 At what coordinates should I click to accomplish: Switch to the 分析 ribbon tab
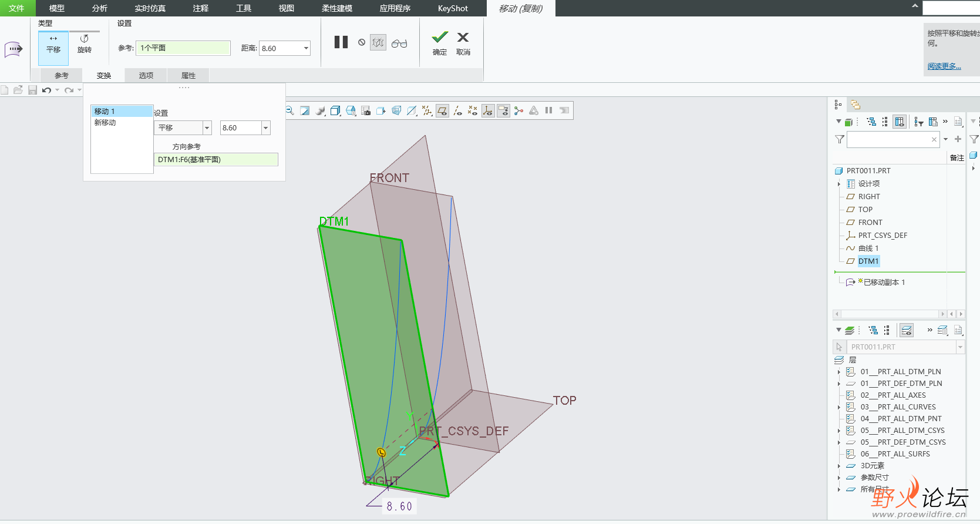coord(100,8)
